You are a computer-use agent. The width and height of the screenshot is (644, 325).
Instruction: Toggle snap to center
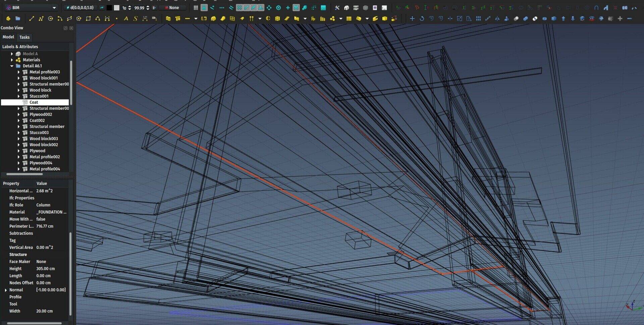pos(278,8)
